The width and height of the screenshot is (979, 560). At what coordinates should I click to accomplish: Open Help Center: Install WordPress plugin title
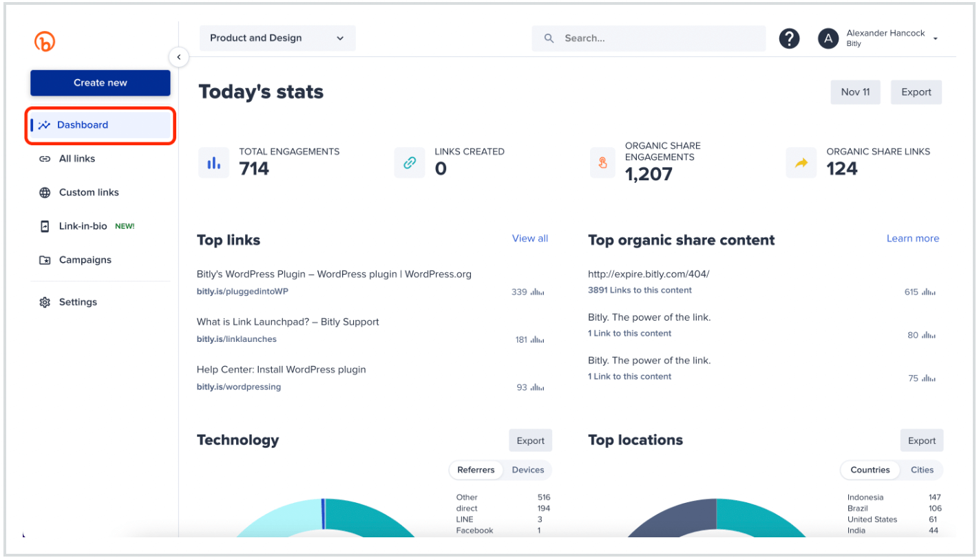281,369
